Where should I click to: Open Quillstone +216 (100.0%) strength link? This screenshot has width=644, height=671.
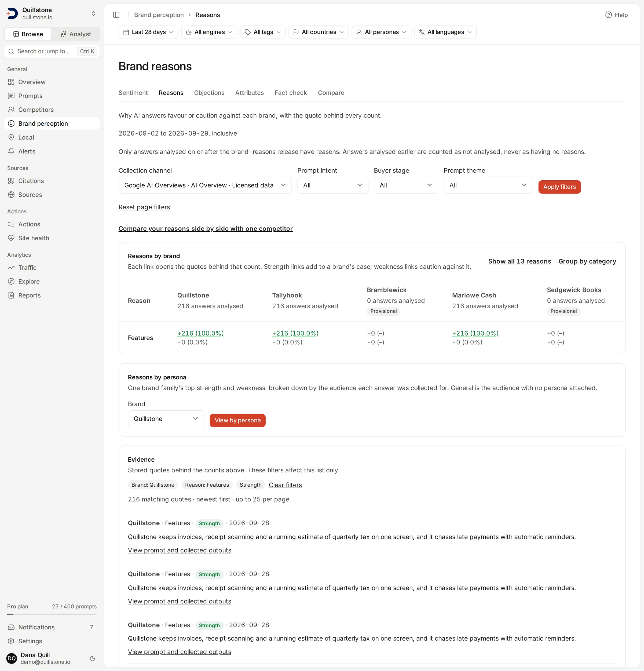[200, 333]
